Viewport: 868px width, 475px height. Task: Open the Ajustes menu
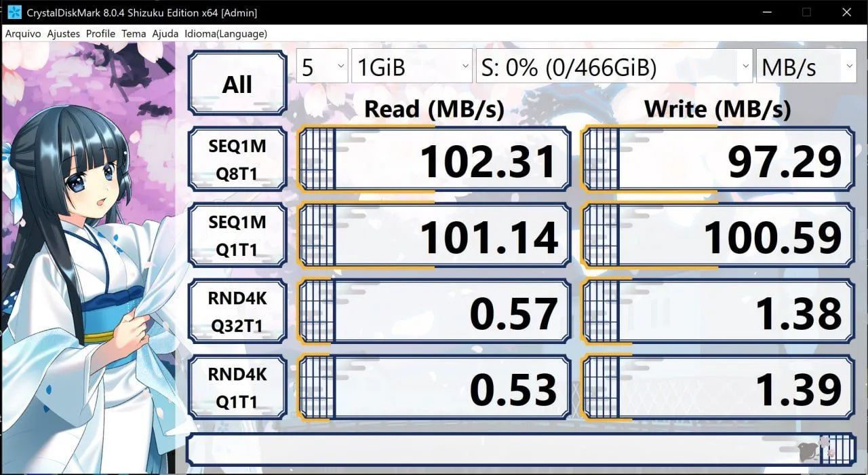click(x=63, y=33)
